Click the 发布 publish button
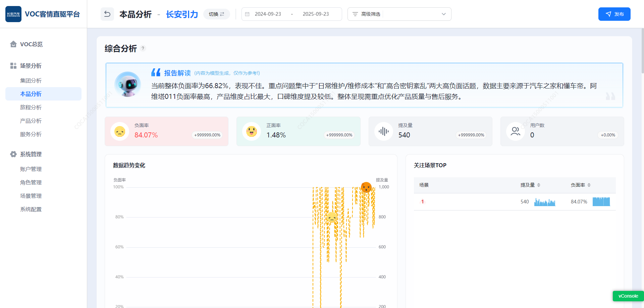Viewport: 644px width, 308px height. point(614,14)
